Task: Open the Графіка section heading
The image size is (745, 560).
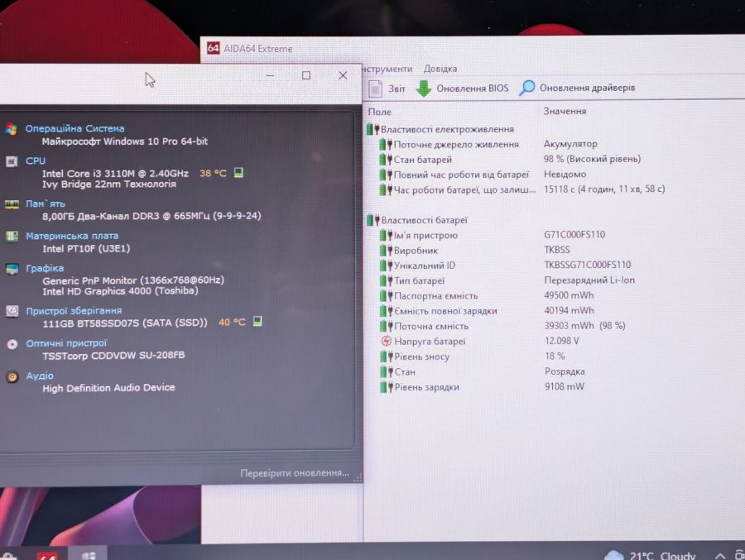Action: click(x=45, y=268)
